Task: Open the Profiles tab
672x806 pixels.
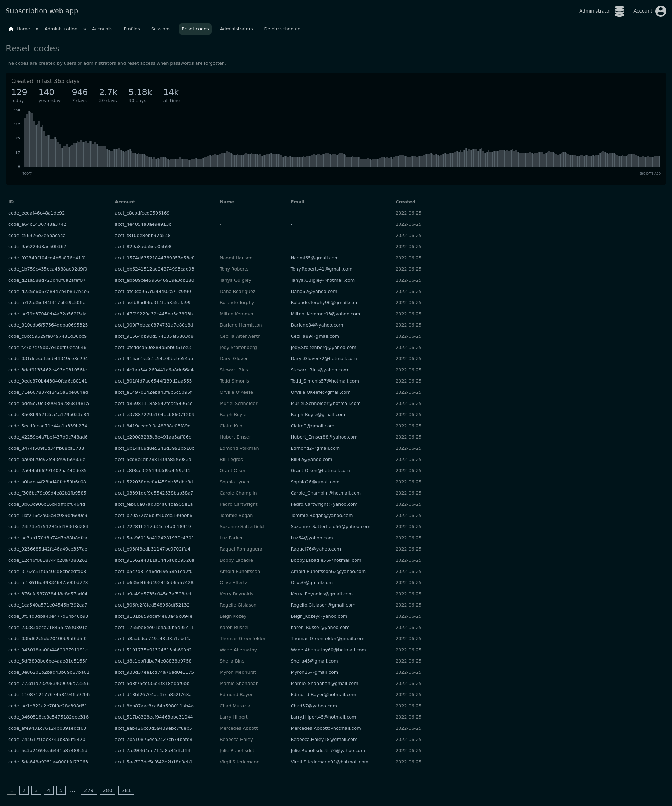Action: (132, 29)
